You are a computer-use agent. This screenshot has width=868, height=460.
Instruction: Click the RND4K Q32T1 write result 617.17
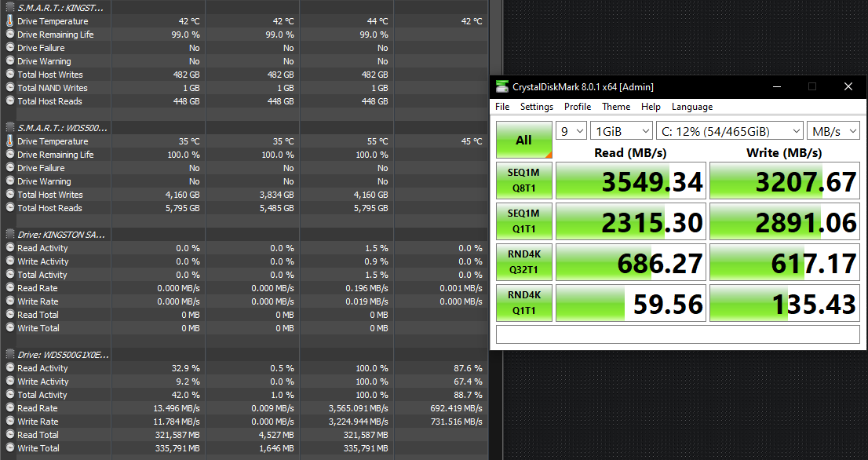[784, 262]
